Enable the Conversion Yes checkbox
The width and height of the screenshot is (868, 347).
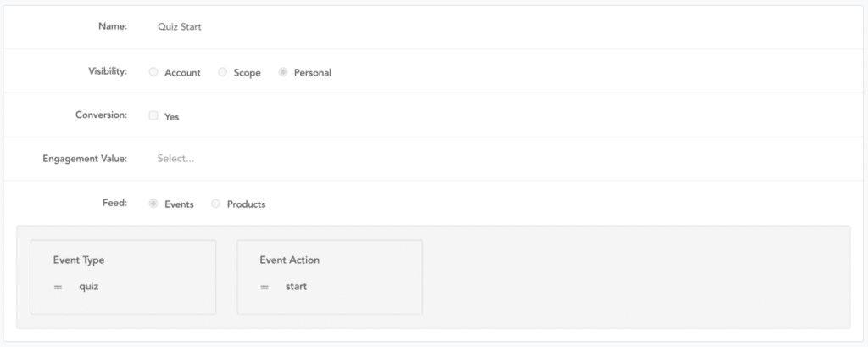point(153,115)
